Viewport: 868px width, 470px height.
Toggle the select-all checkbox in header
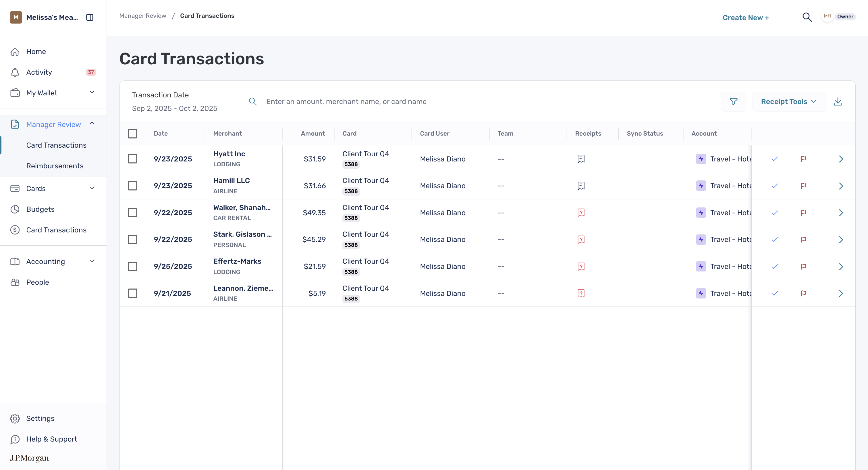click(x=132, y=134)
